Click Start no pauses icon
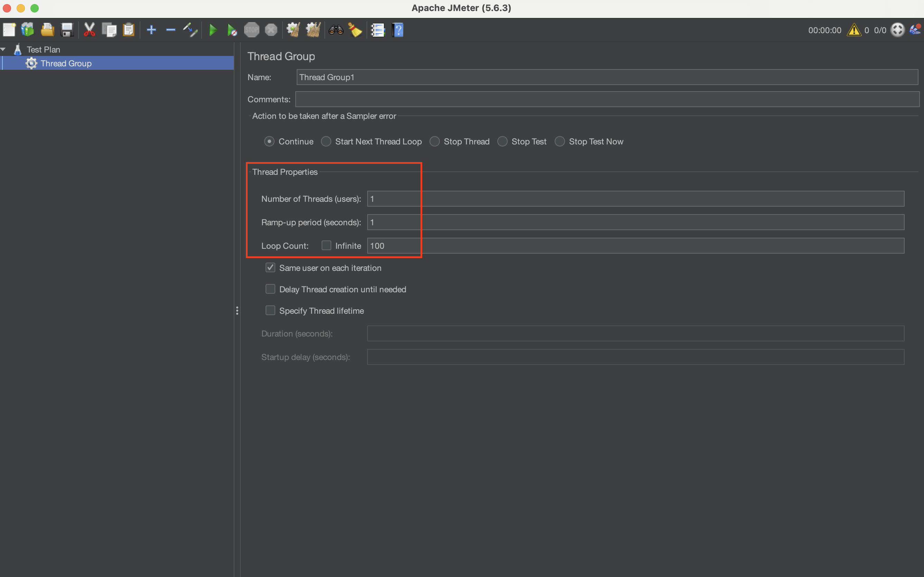The height and width of the screenshot is (577, 924). pyautogui.click(x=232, y=30)
